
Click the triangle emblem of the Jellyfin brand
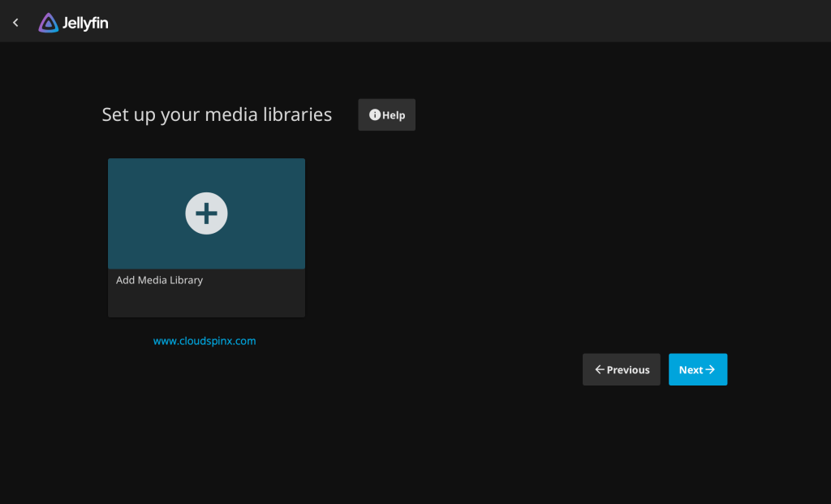pyautogui.click(x=47, y=22)
